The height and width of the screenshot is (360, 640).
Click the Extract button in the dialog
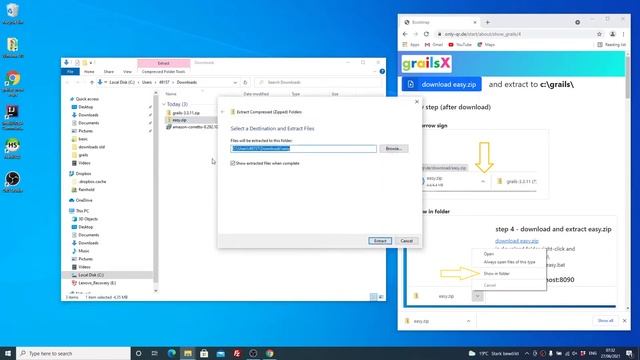point(380,241)
